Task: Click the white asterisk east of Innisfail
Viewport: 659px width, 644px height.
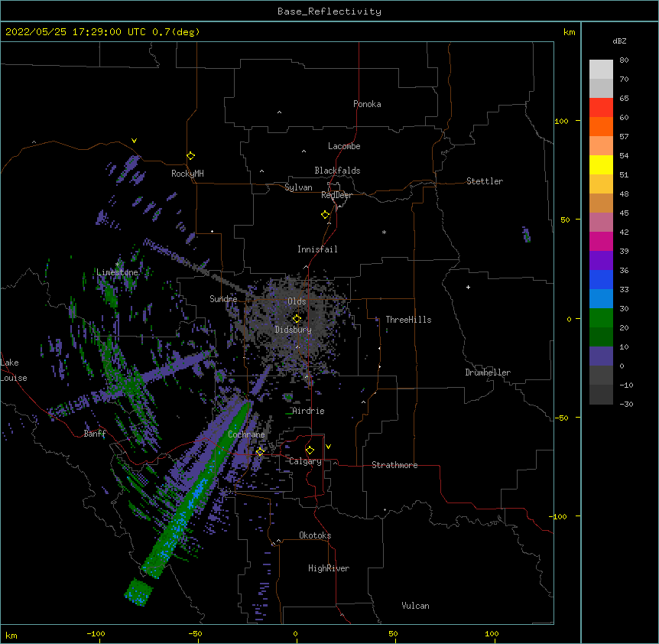Action: click(384, 232)
